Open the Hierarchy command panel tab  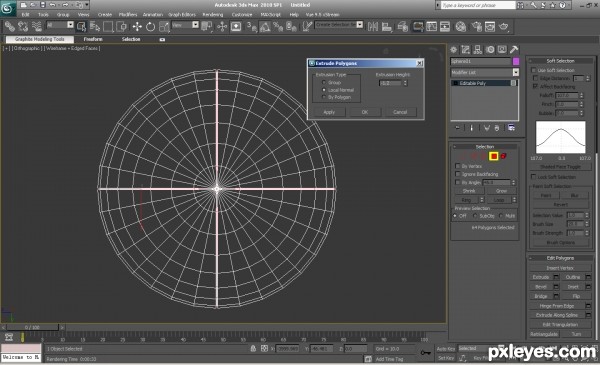click(478, 50)
